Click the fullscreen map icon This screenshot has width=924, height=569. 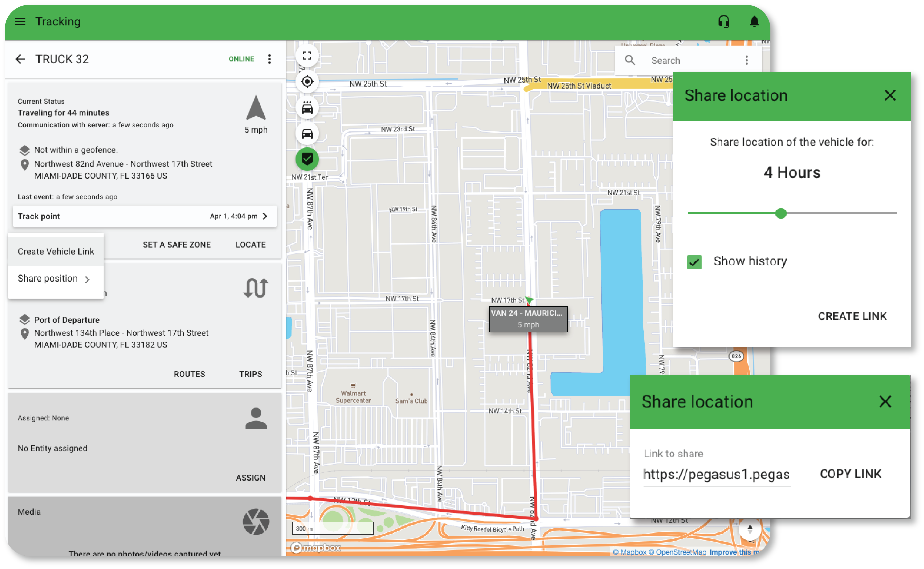[307, 56]
